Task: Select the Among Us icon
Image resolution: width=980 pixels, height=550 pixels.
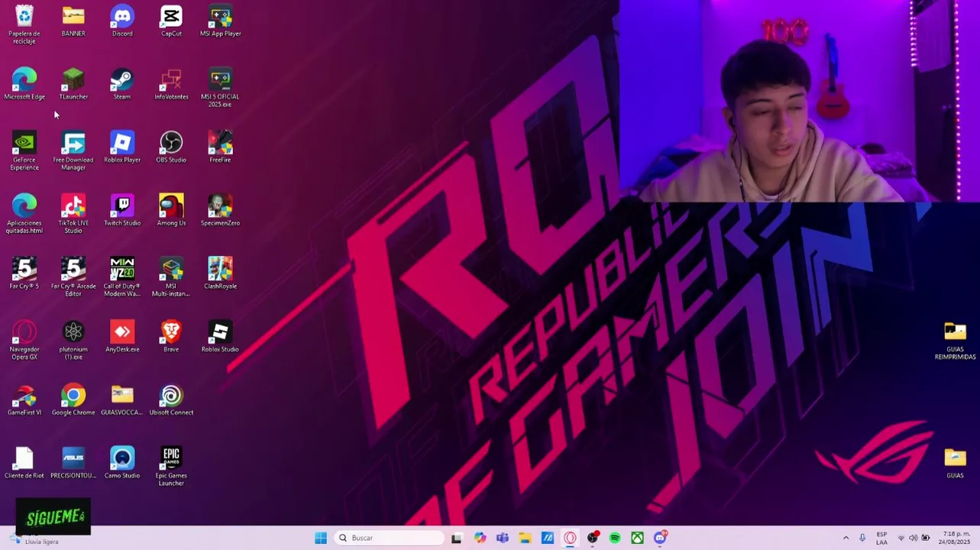Action: 171,211
